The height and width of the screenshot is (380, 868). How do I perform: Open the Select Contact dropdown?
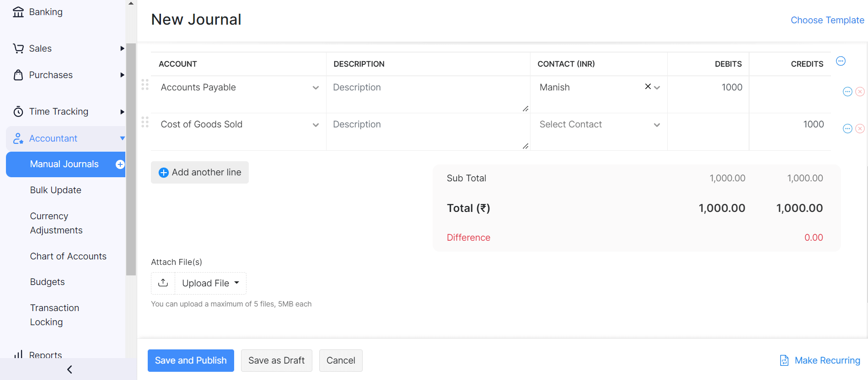[657, 125]
